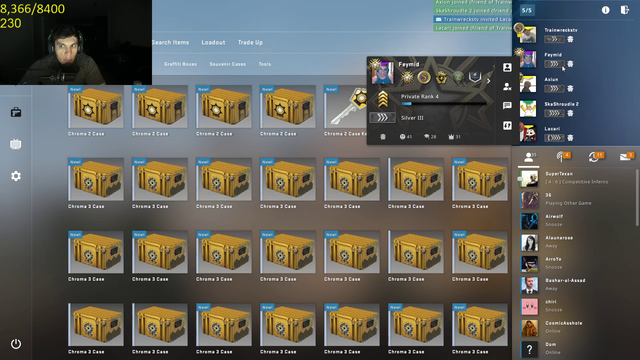Viewport: 640px width, 360px height.
Task: Click SkaShroudie 2's skill group badge
Action: [x=554, y=113]
